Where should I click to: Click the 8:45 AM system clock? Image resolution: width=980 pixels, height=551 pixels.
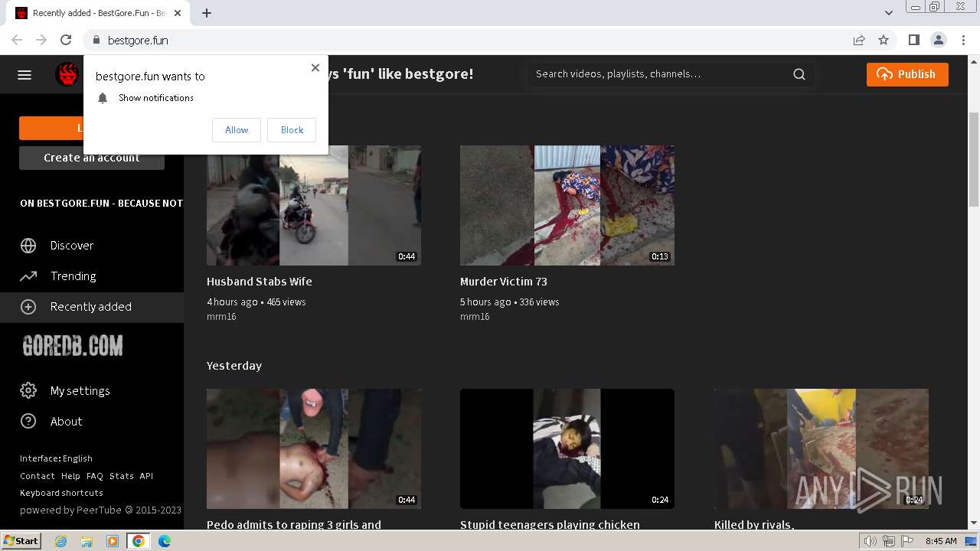point(941,541)
